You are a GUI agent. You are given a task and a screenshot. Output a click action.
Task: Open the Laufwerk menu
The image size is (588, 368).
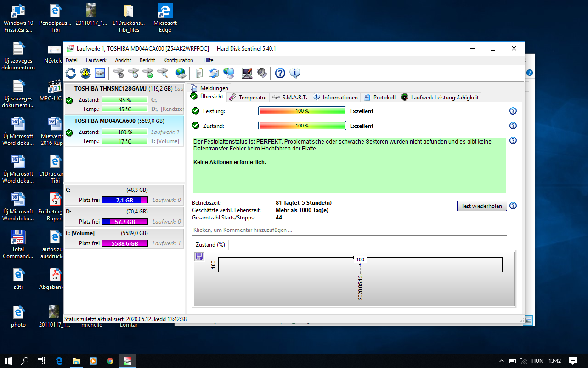pyautogui.click(x=96, y=60)
